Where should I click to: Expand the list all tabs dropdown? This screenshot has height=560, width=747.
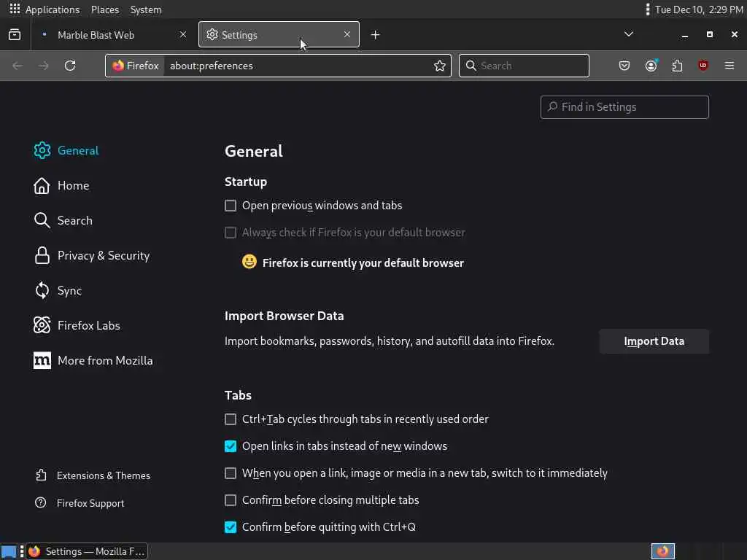click(x=629, y=34)
